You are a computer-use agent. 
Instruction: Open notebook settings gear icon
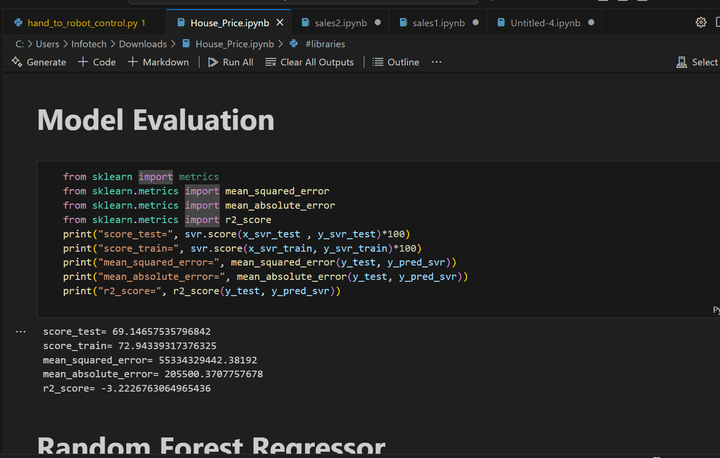701,22
